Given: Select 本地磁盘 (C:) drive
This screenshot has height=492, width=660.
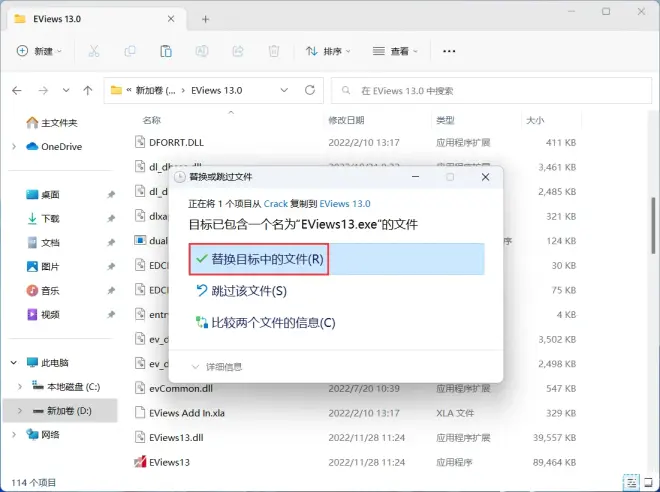Looking at the screenshot, I should (66, 386).
